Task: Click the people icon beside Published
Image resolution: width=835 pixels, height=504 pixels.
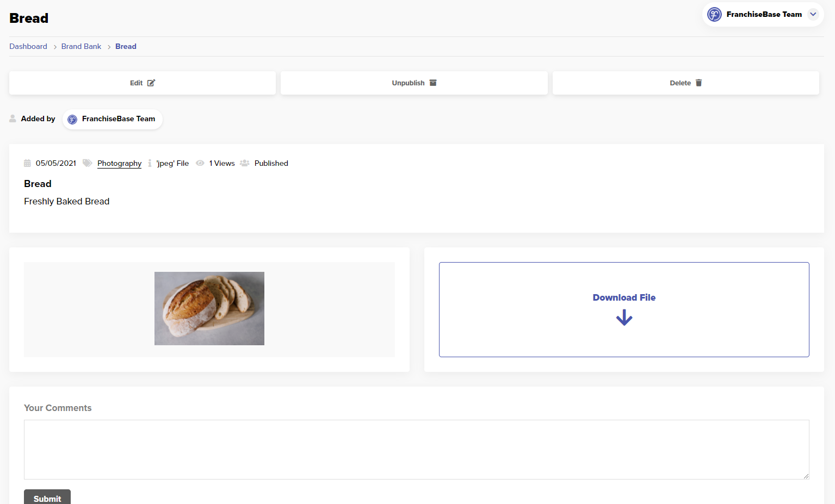Action: point(245,164)
